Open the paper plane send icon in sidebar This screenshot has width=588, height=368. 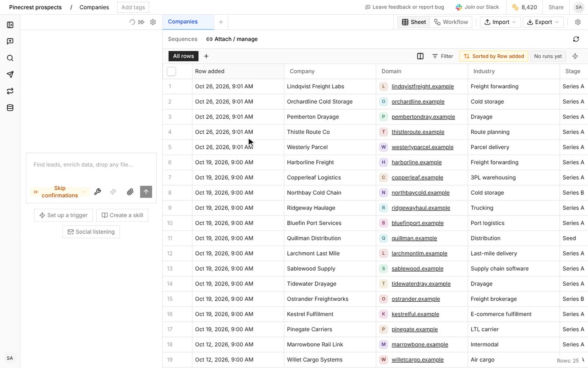10,74
